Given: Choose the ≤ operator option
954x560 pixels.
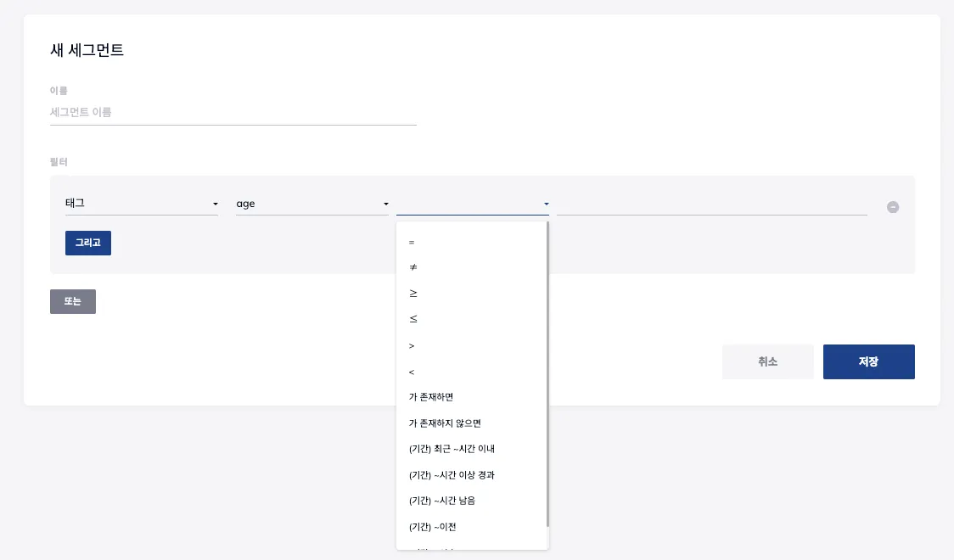Looking at the screenshot, I should tap(472, 319).
